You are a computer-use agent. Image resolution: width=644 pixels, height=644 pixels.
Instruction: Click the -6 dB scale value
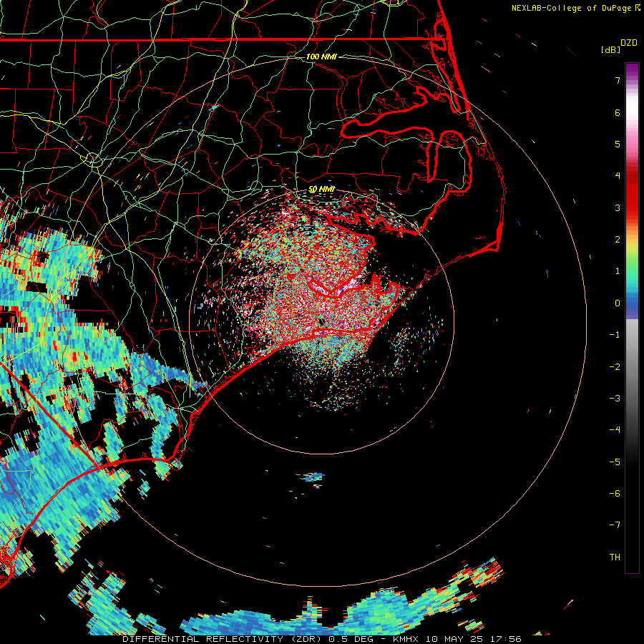click(615, 494)
